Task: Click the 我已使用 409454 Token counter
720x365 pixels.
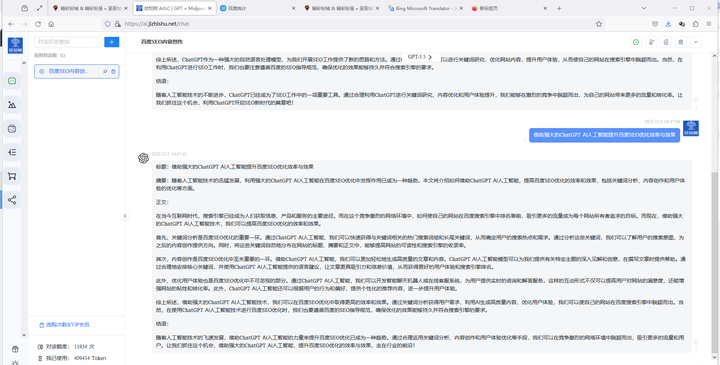Action: click(x=72, y=358)
